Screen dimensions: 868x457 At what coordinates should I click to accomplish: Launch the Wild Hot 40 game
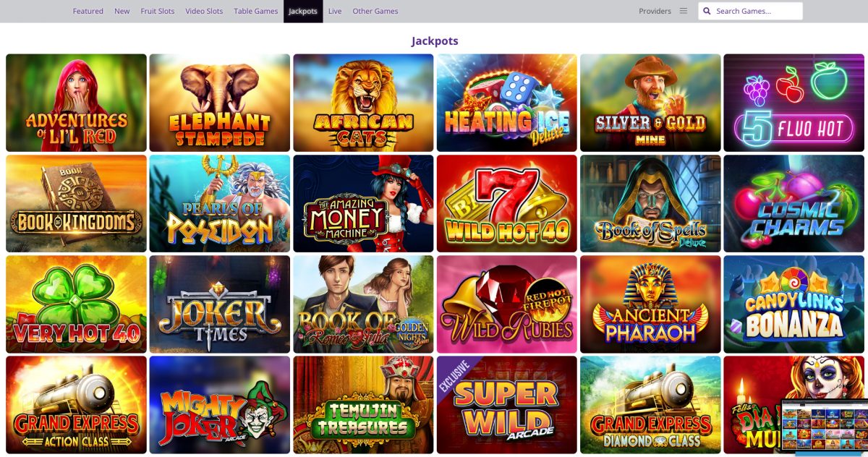507,203
